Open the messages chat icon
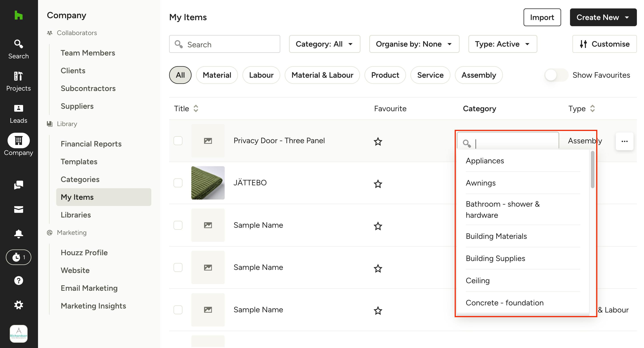Viewport: 644px width, 348px height. point(18,185)
